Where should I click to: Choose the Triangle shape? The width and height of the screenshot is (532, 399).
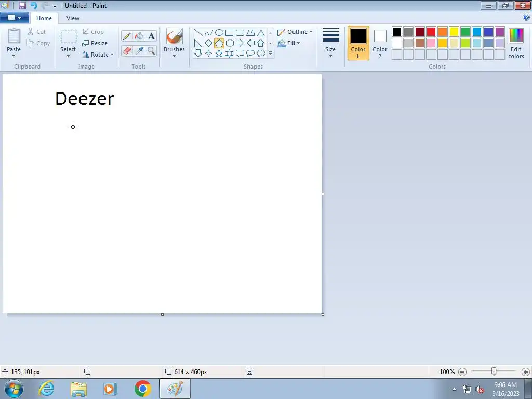261,33
